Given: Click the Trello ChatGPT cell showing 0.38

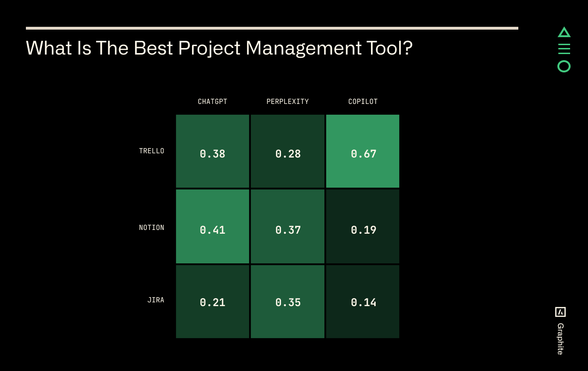Looking at the screenshot, I should 212,151.
